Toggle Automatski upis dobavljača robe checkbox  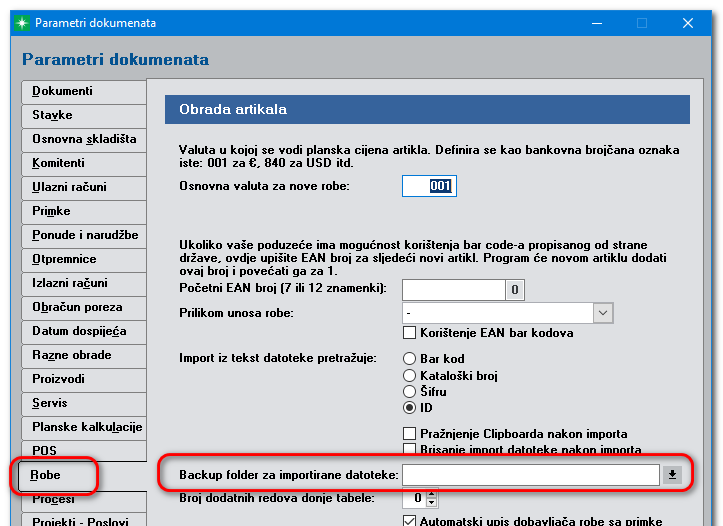coord(409,520)
